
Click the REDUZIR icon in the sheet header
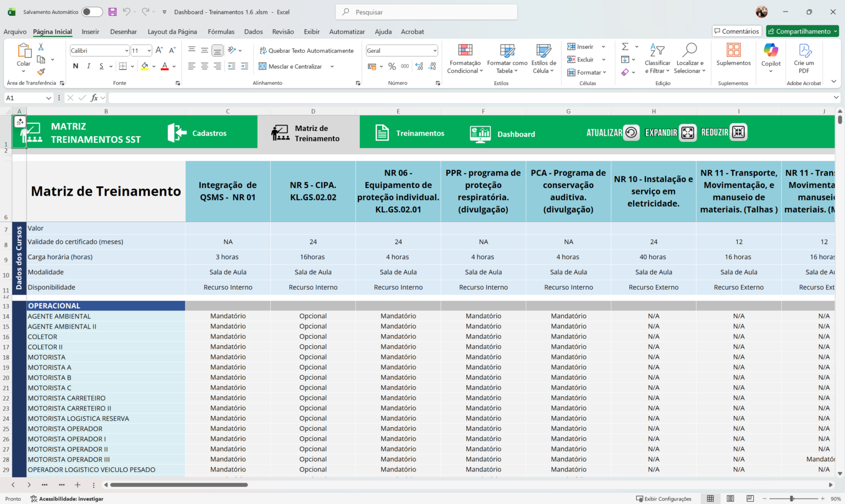click(738, 132)
